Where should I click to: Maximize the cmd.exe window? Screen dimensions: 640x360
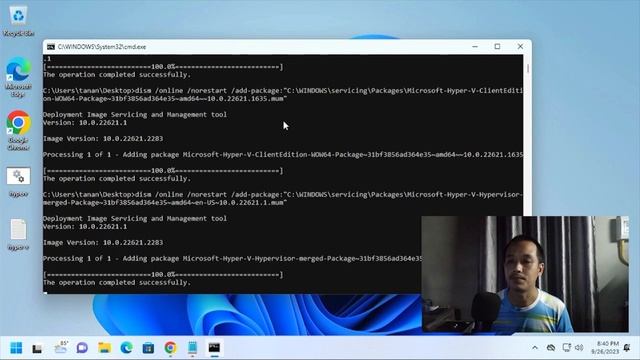[497, 47]
